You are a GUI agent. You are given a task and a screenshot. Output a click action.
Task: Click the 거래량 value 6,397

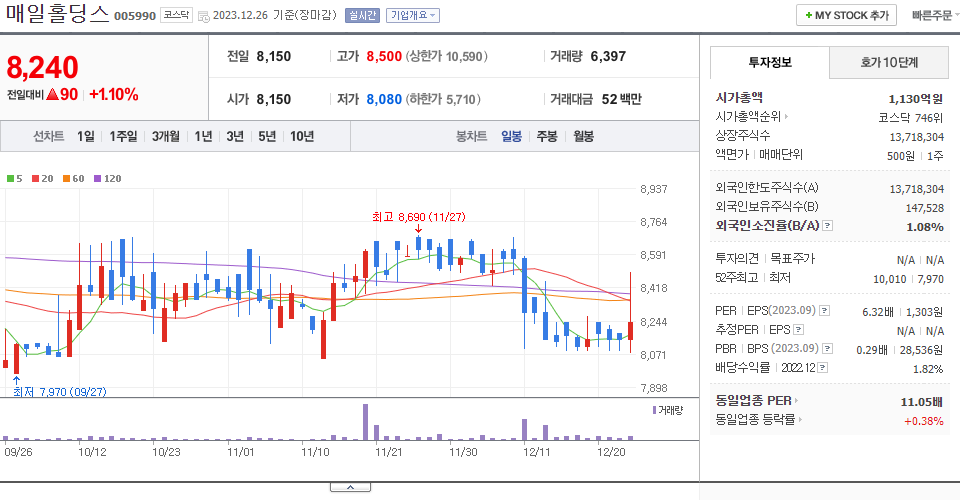click(x=608, y=56)
